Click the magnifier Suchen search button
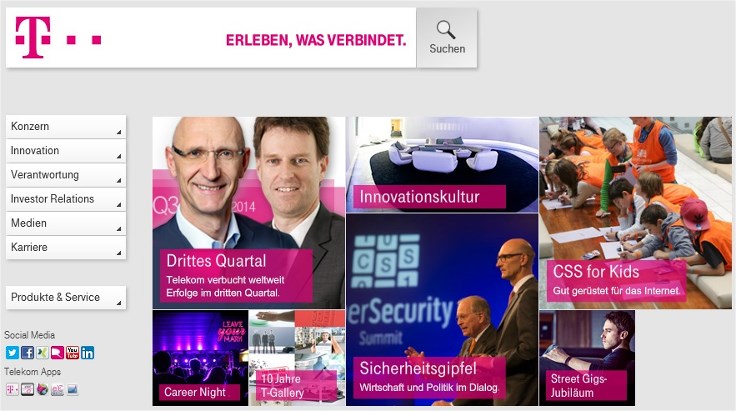736x411 pixels. point(447,38)
